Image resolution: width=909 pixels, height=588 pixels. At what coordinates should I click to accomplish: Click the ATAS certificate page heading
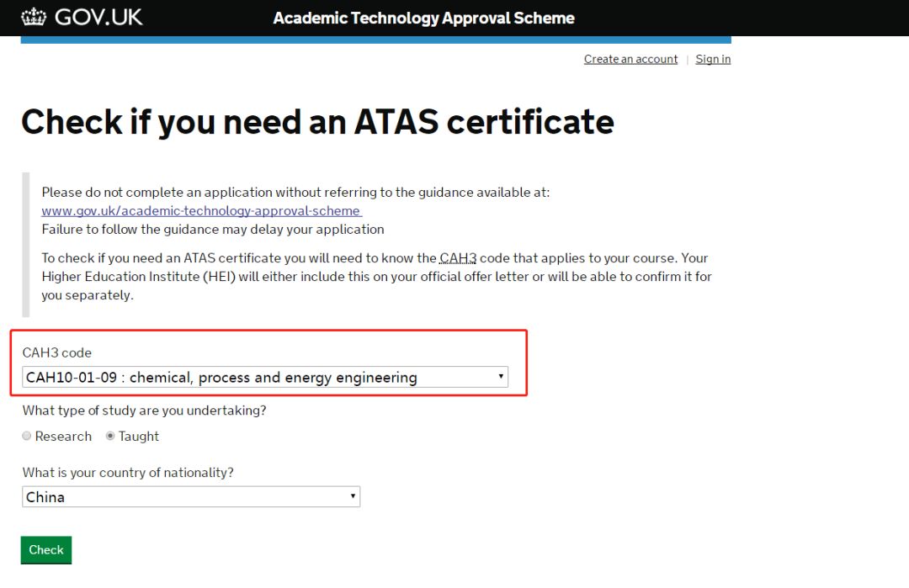tap(317, 122)
